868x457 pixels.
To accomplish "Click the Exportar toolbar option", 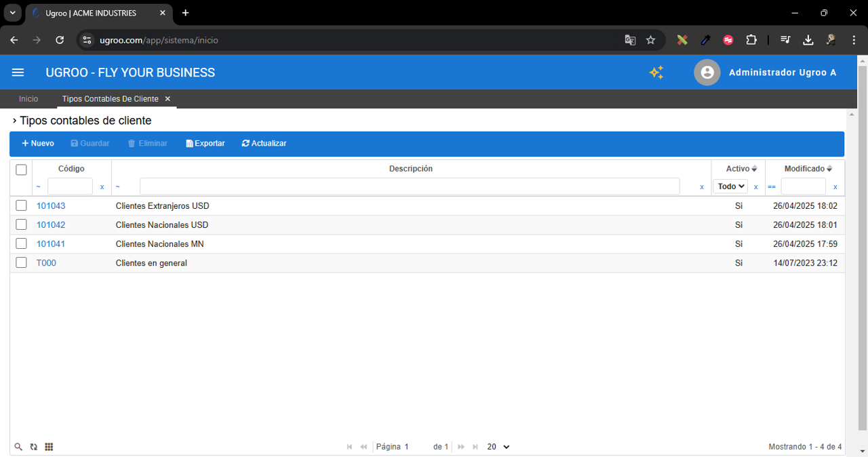I will (x=205, y=144).
